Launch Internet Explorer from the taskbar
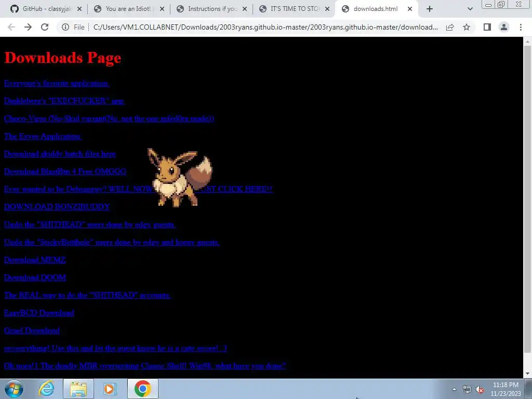This screenshot has height=399, width=532. pos(46,389)
